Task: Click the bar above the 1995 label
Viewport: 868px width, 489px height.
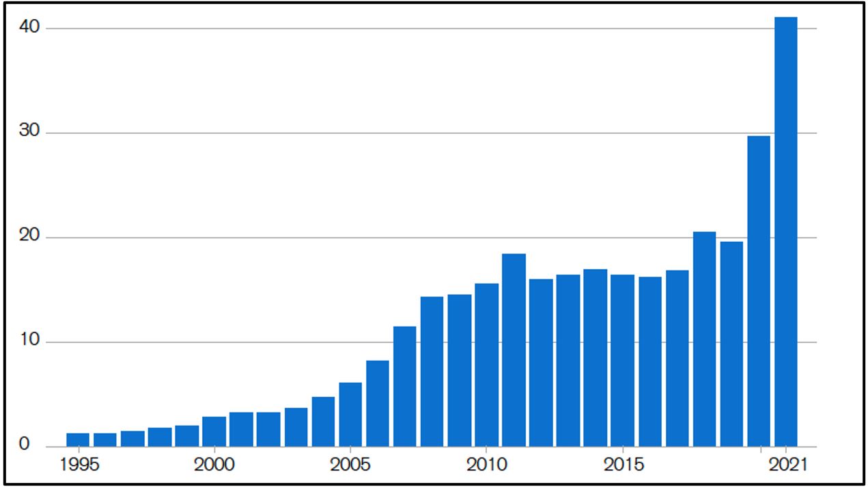Action: coord(78,440)
